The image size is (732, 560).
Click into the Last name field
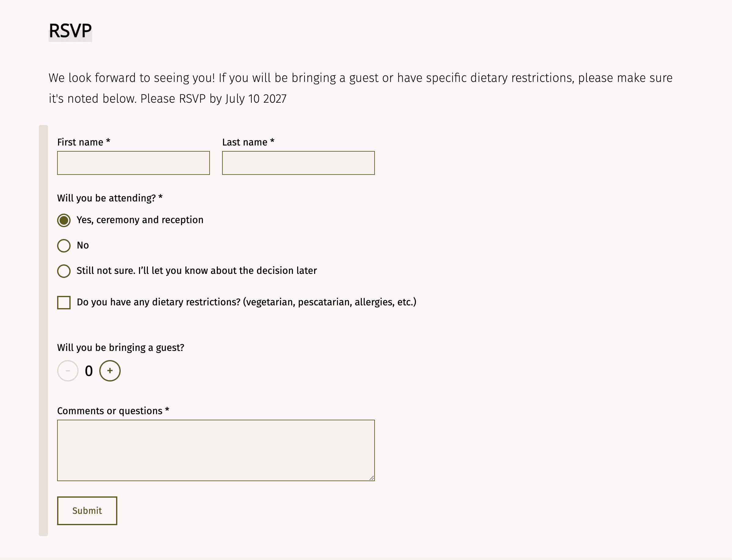(298, 163)
